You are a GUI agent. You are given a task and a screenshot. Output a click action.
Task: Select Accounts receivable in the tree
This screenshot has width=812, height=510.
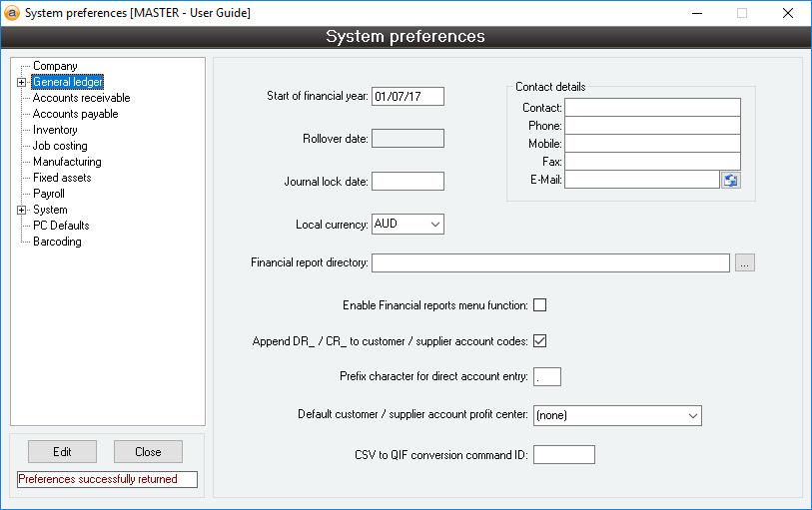point(81,98)
